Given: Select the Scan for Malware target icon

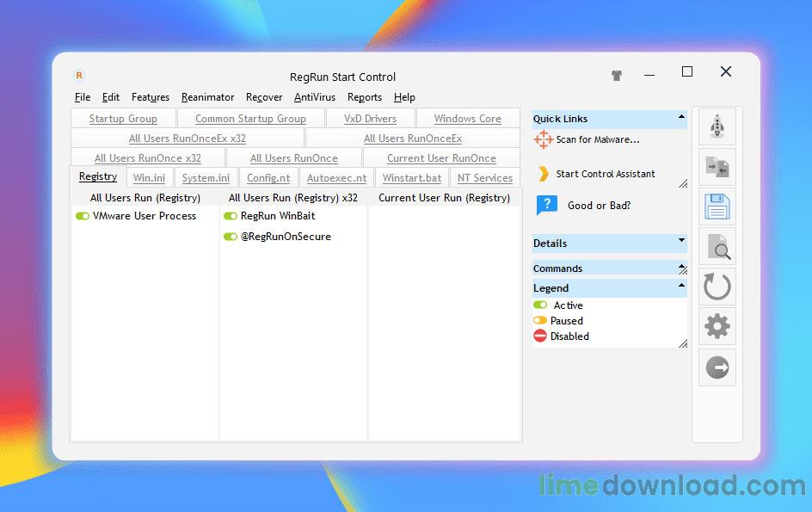Looking at the screenshot, I should [x=543, y=139].
